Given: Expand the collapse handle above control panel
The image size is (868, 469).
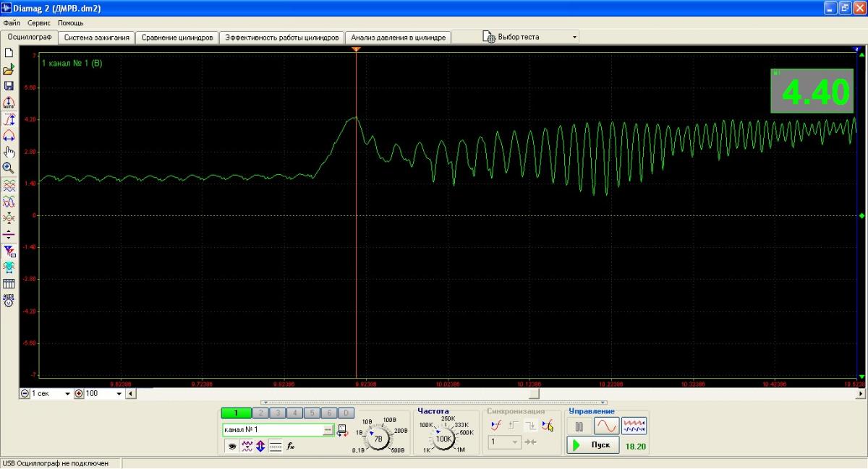Looking at the screenshot, I should 434,402.
